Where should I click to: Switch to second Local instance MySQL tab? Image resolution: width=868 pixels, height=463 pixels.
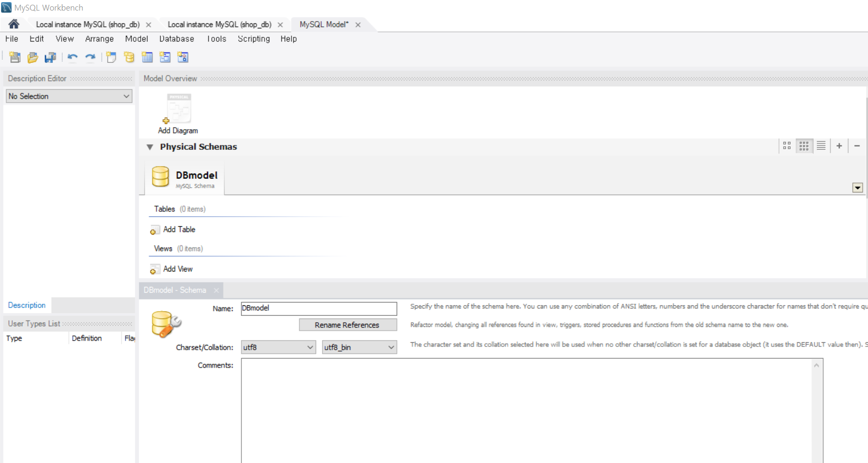click(219, 25)
